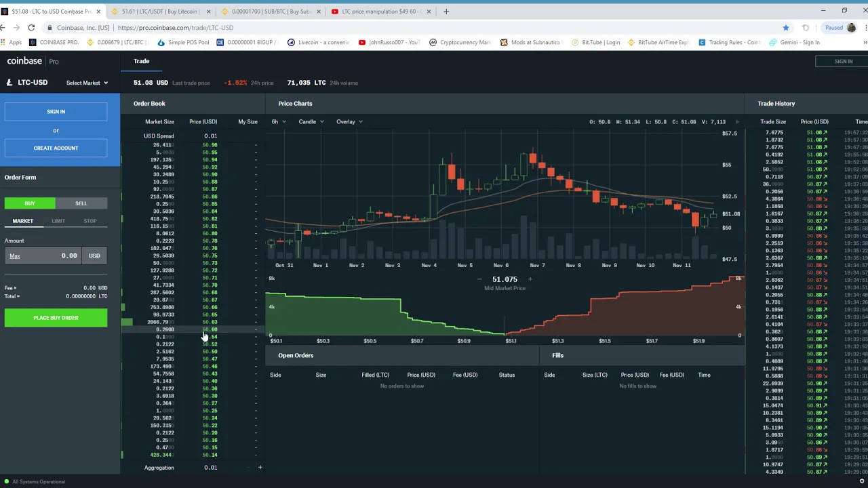Click the browser address bar URL
Screen dimensions: 868x488
pyautogui.click(x=175, y=28)
